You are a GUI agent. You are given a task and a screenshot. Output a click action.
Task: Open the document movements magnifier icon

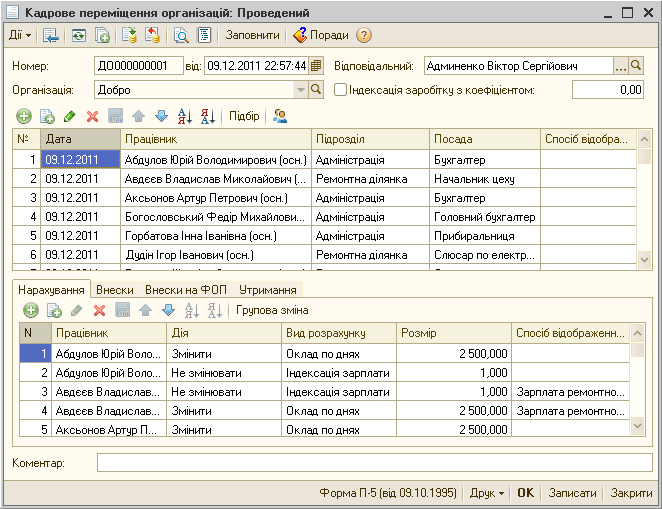(181, 35)
